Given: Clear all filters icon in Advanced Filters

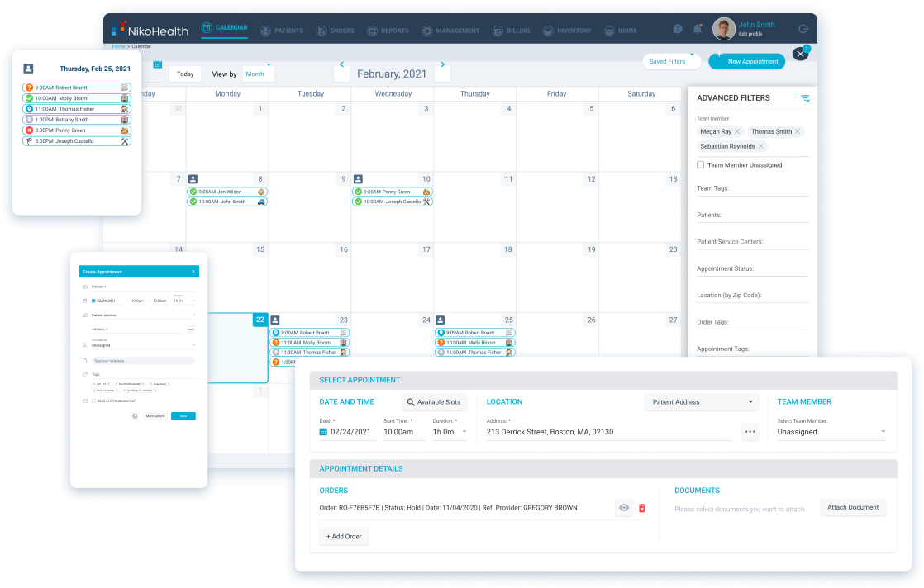Looking at the screenshot, I should coord(805,98).
